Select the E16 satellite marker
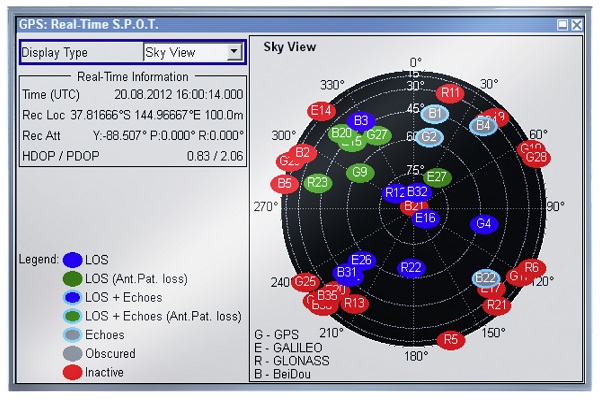 (426, 219)
